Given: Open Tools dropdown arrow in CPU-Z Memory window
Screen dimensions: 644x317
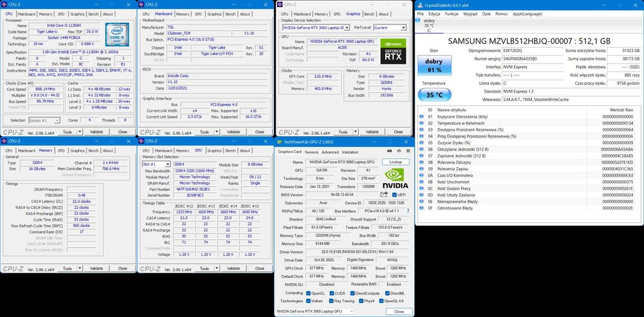Looking at the screenshot, I should (80, 268).
